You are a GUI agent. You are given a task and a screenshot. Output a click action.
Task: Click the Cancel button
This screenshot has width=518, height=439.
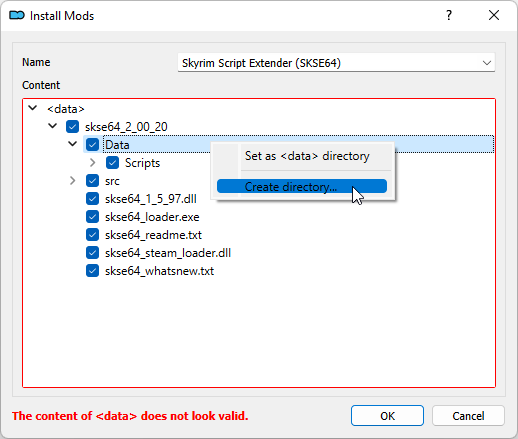click(468, 416)
